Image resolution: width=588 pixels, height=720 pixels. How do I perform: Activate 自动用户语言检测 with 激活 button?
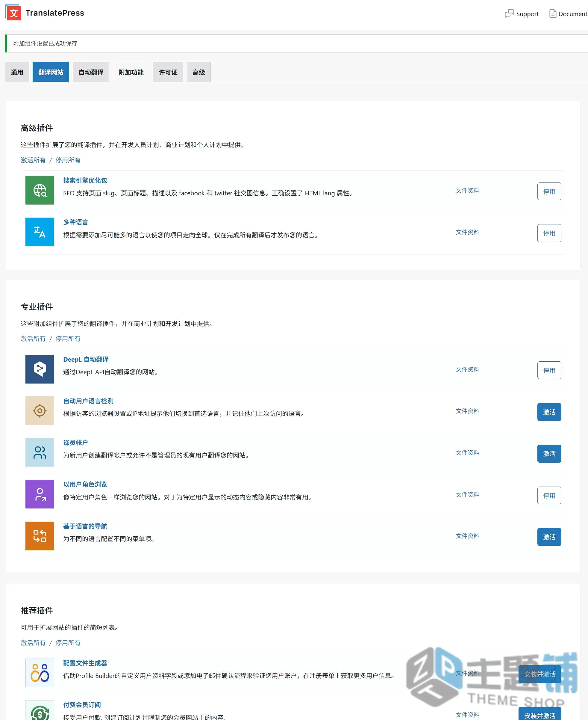point(549,412)
